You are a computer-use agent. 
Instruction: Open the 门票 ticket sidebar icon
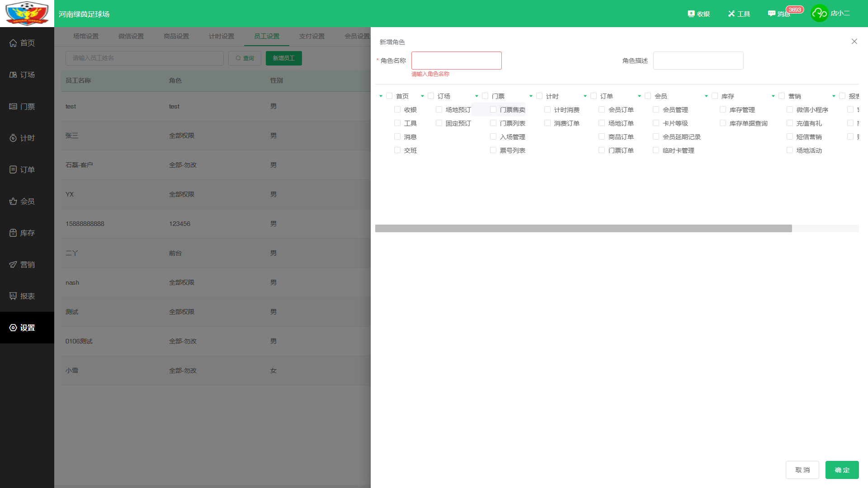[13, 106]
